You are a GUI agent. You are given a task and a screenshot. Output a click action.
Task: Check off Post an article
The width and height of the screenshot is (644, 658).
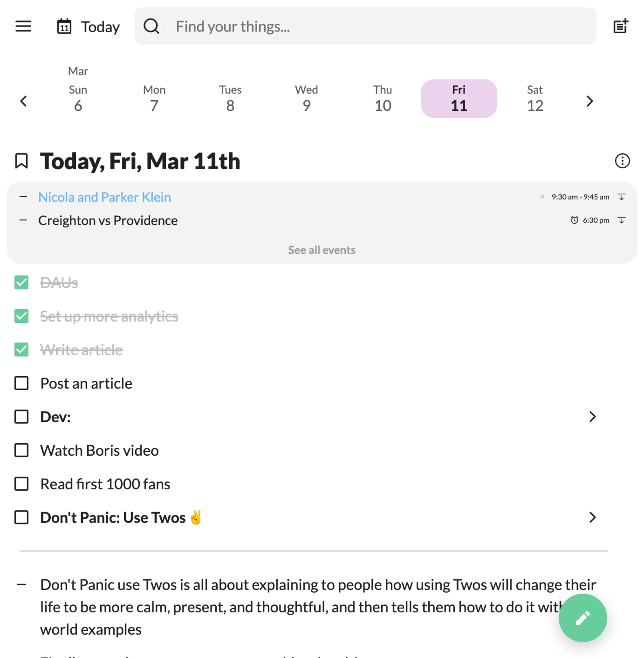[x=21, y=383]
